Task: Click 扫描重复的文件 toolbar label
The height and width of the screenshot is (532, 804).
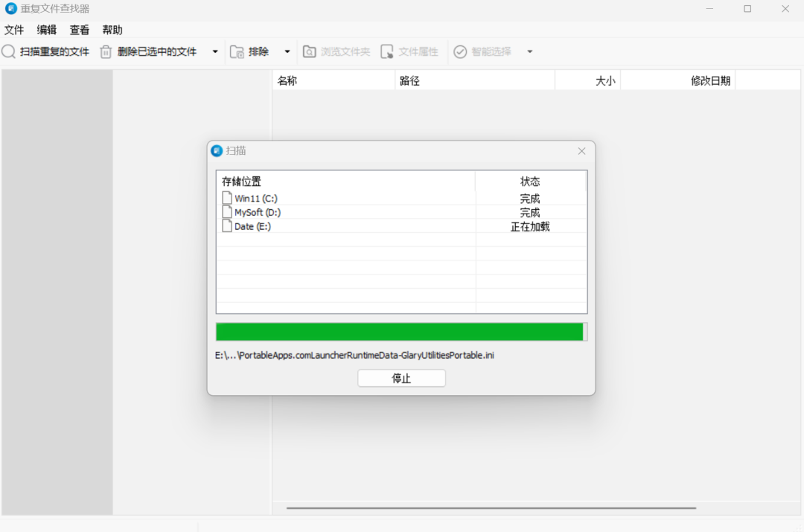Action: [54, 52]
